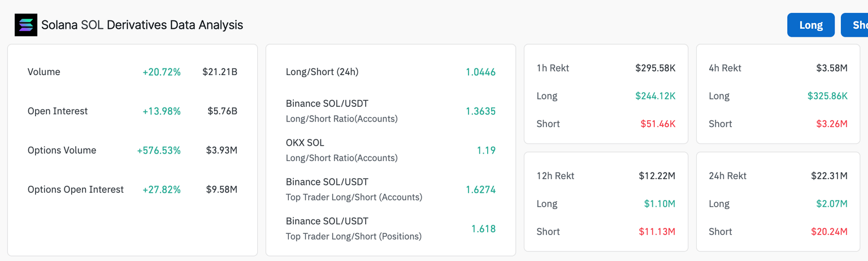Click the Volume +20.72% change value
The height and width of the screenshot is (261, 868).
point(162,72)
